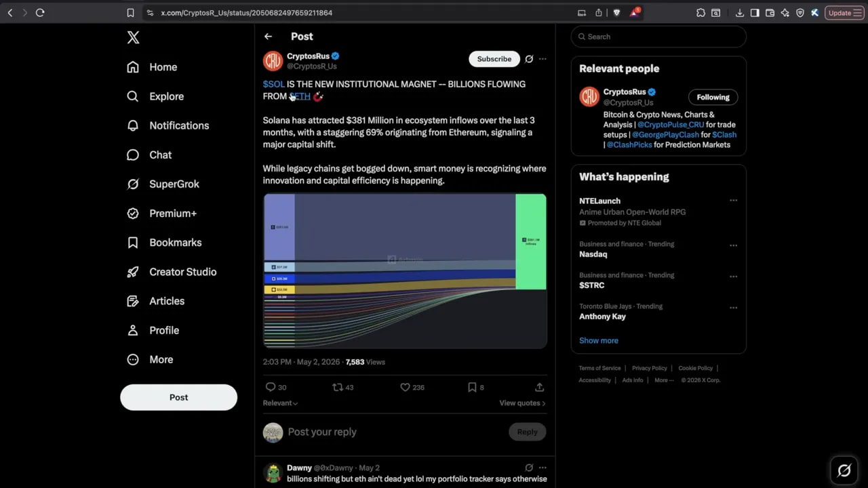868x488 pixels.
Task: Click the More circle icon in the sidebar
Action: (133, 359)
